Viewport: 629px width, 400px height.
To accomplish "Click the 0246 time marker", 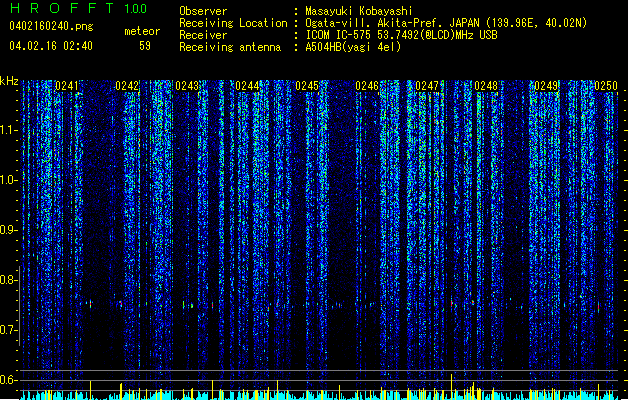I will [367, 86].
